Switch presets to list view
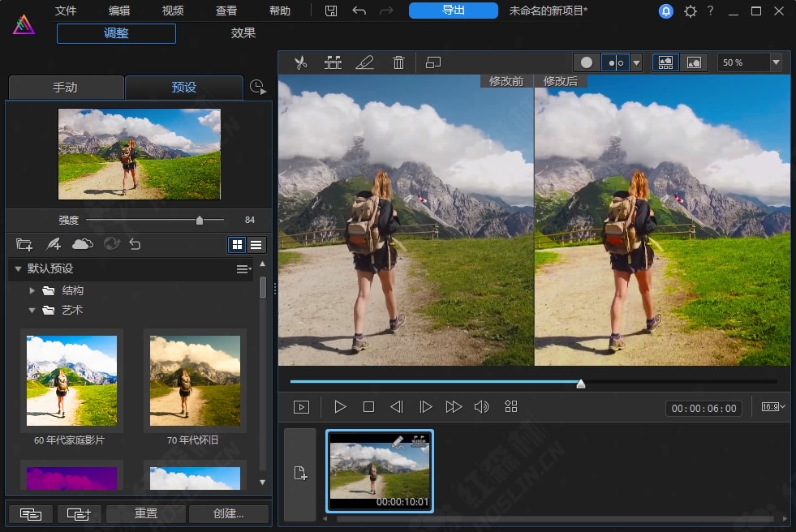796x532 pixels. [x=256, y=244]
